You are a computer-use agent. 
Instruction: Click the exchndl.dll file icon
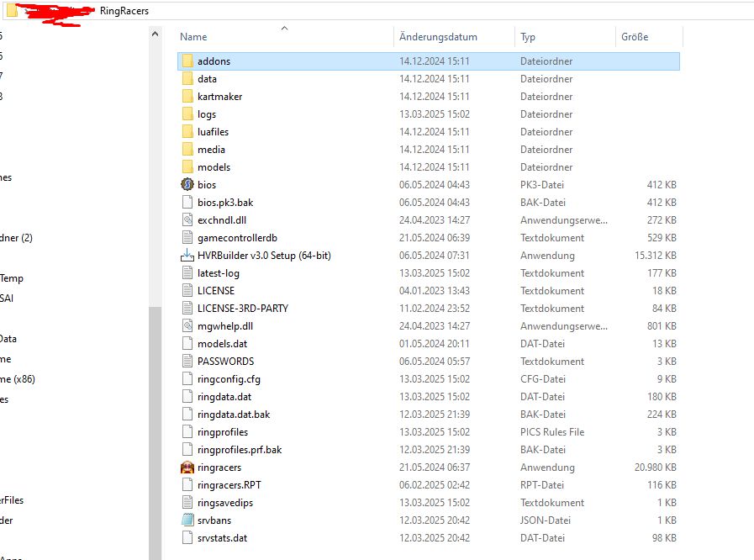(187, 219)
